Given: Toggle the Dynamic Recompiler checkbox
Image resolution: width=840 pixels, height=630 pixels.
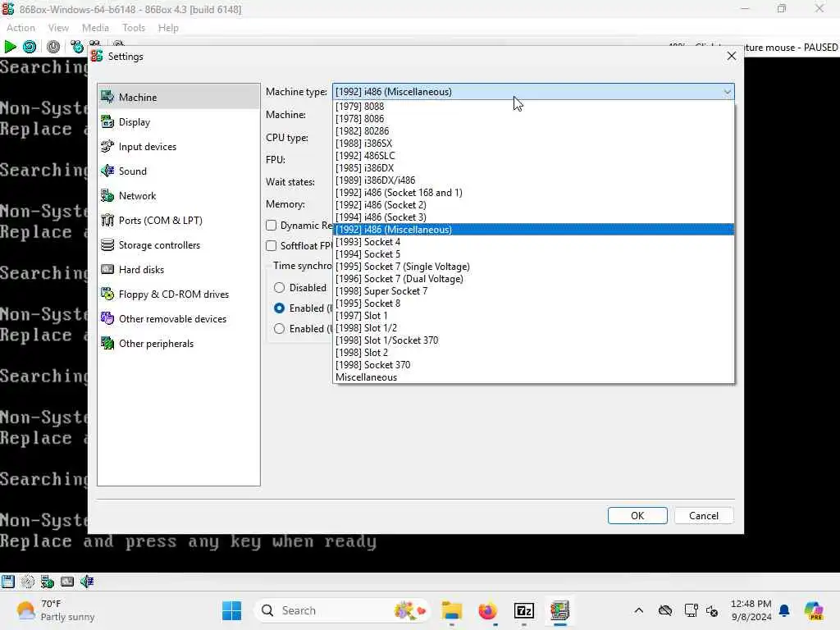Looking at the screenshot, I should (271, 226).
